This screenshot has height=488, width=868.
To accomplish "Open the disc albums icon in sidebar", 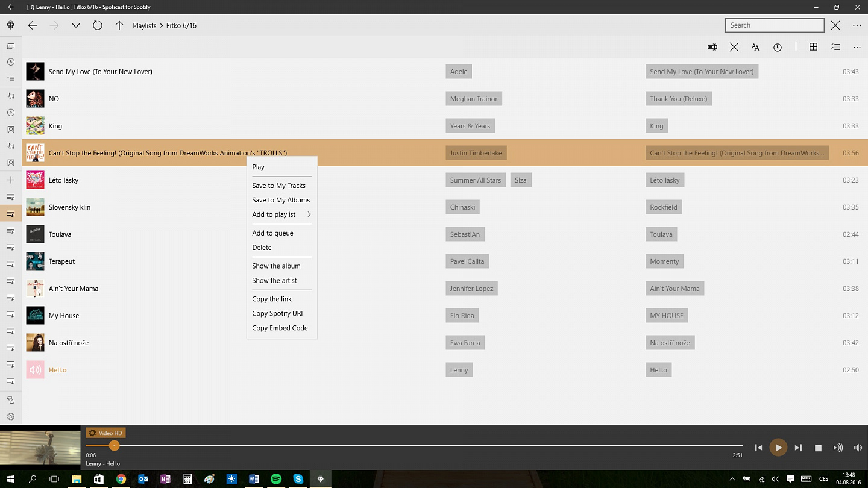I will [x=11, y=113].
